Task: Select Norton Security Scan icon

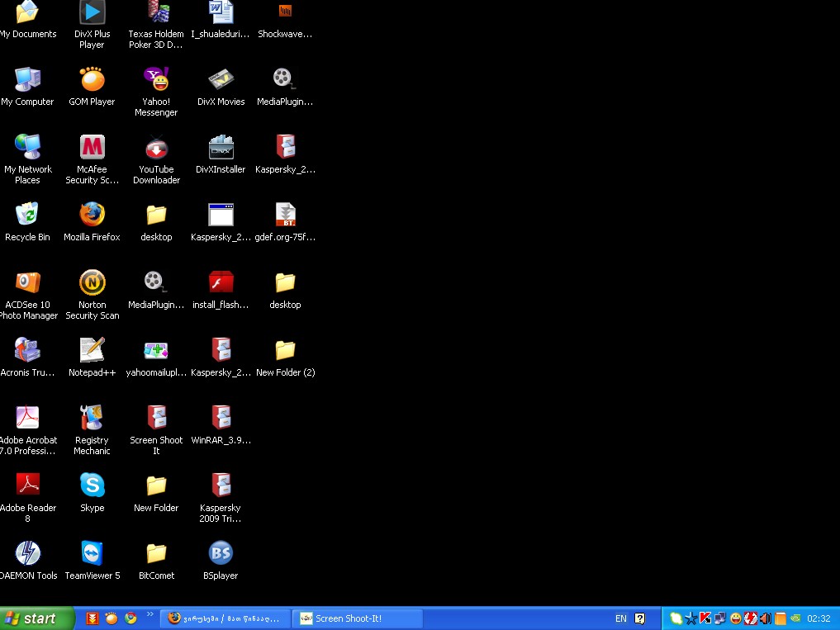Action: click(x=93, y=295)
